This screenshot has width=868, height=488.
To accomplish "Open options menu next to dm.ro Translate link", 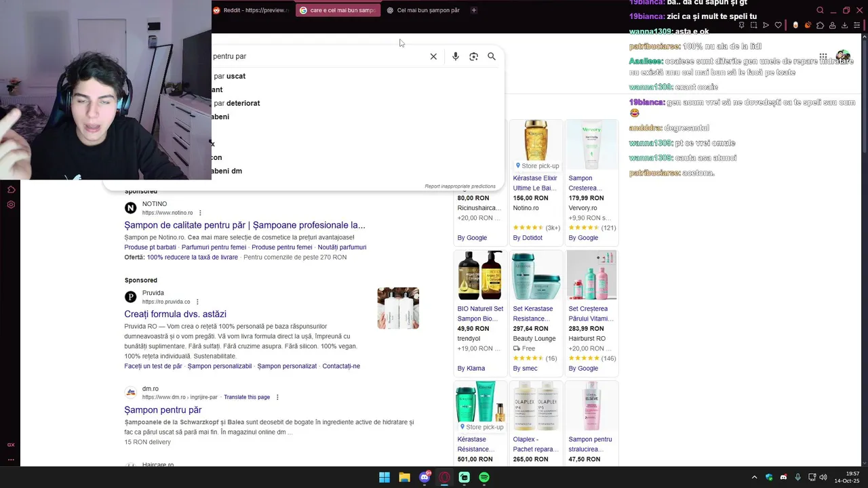I will pos(277,397).
